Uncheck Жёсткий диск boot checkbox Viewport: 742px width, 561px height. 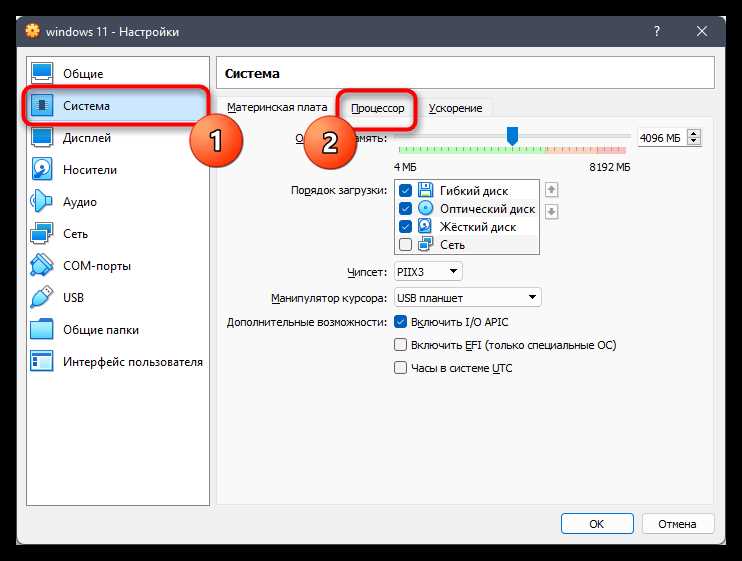click(x=406, y=226)
